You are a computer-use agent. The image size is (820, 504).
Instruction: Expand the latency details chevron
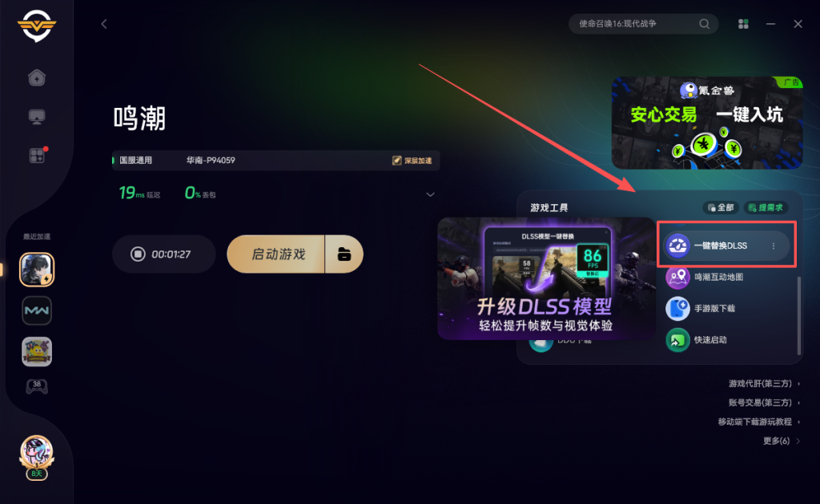coord(430,194)
